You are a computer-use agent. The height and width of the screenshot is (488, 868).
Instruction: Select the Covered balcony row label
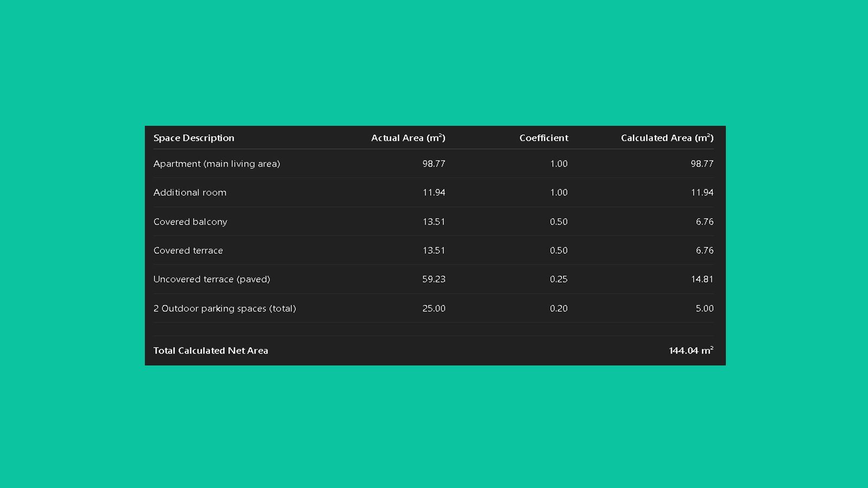pos(190,222)
